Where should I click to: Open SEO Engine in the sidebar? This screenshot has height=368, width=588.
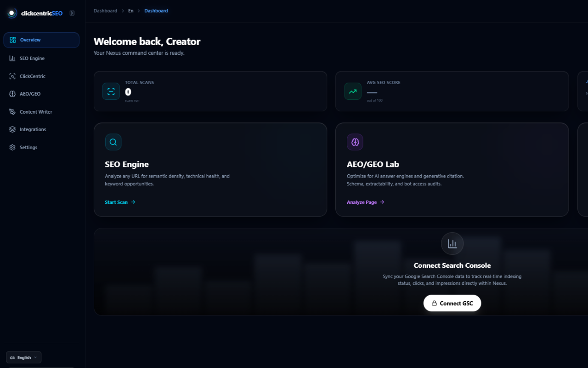pos(41,58)
